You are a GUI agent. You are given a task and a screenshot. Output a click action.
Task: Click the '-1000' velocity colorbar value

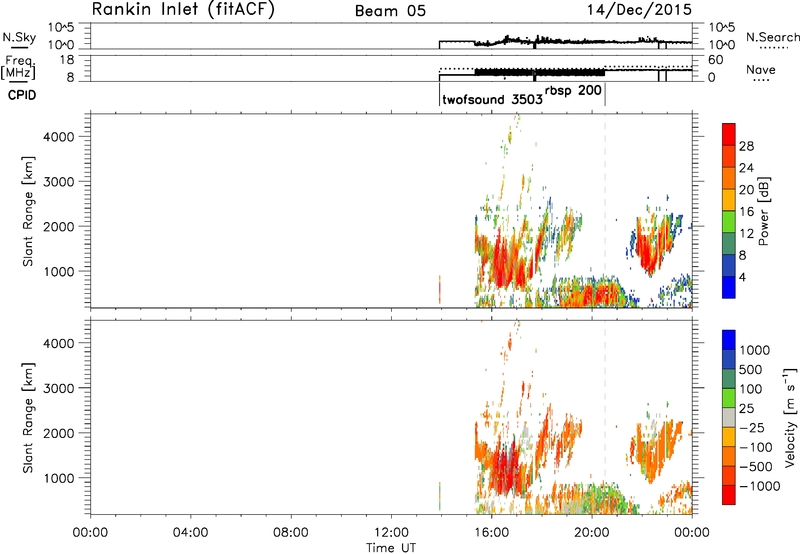pyautogui.click(x=759, y=486)
